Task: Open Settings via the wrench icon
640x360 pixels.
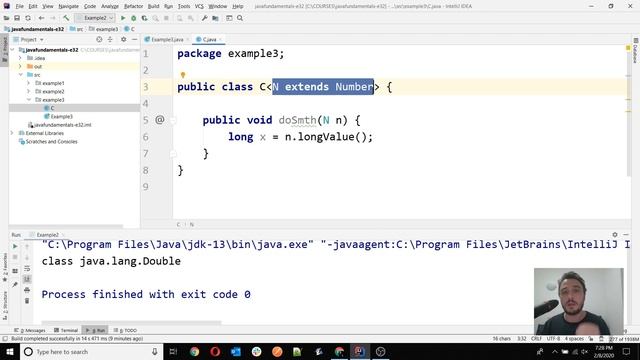Action: (x=204, y=18)
